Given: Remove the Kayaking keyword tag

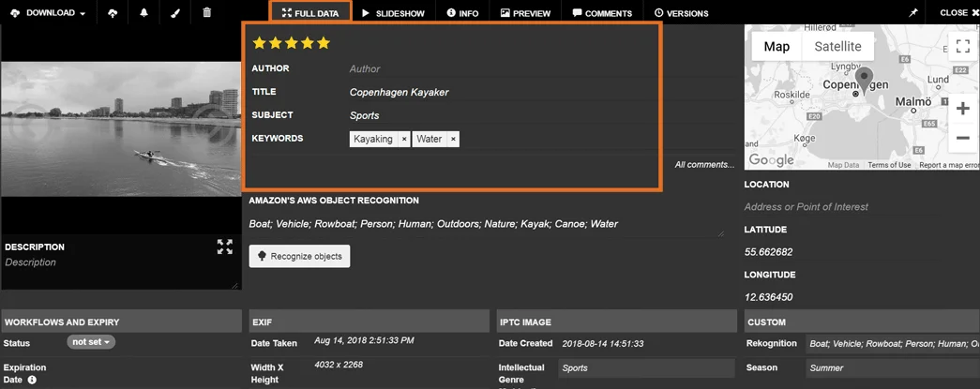Looking at the screenshot, I should coord(404,140).
